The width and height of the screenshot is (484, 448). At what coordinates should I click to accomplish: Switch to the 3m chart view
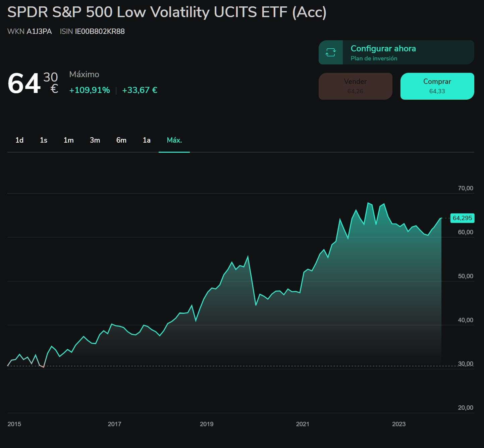(95, 140)
